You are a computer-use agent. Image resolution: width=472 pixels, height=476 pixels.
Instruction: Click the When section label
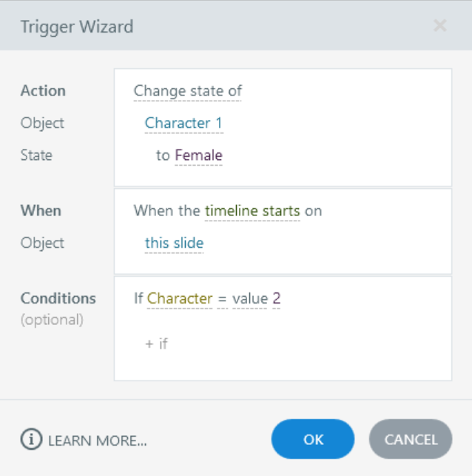click(41, 210)
